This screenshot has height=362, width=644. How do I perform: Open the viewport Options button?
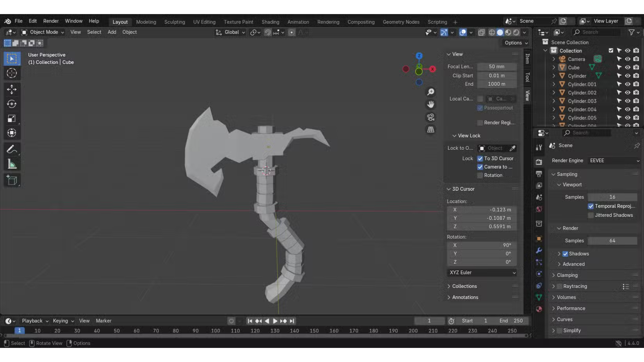(x=516, y=43)
